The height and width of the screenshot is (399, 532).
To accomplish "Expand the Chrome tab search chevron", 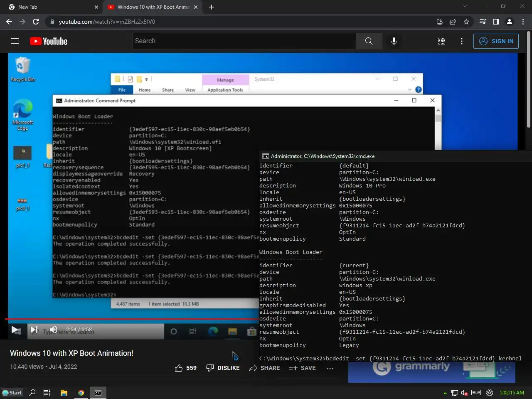I will (465, 6).
